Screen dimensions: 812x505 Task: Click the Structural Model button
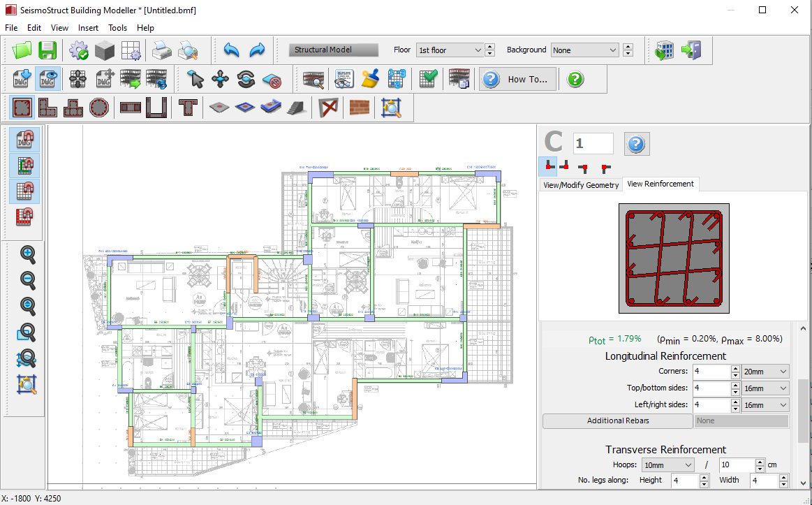pyautogui.click(x=334, y=50)
